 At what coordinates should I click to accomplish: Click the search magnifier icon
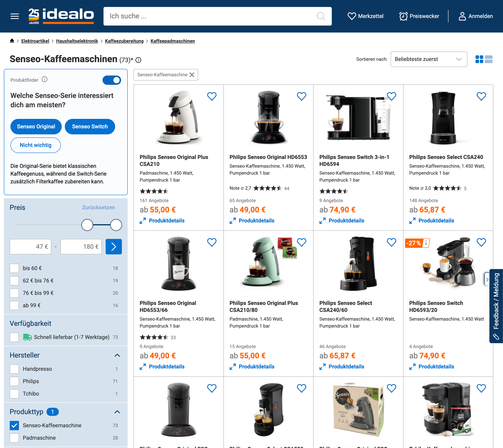point(320,16)
